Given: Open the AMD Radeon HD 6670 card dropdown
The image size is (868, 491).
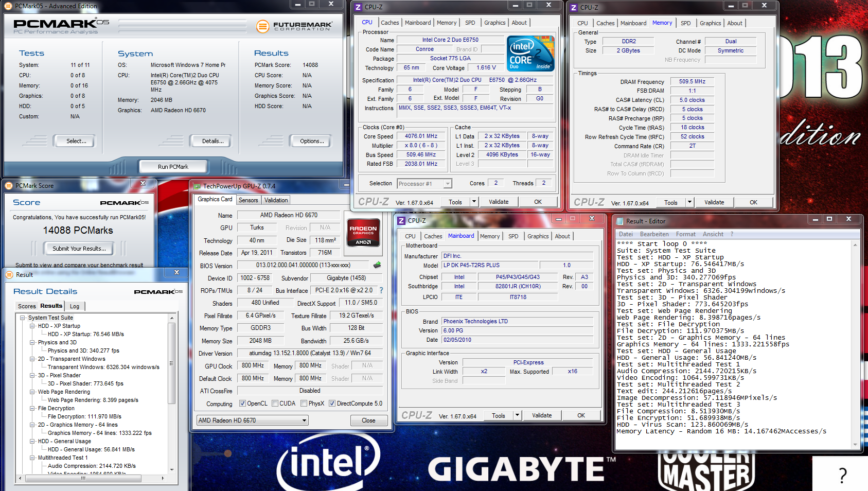Looking at the screenshot, I should 304,420.
